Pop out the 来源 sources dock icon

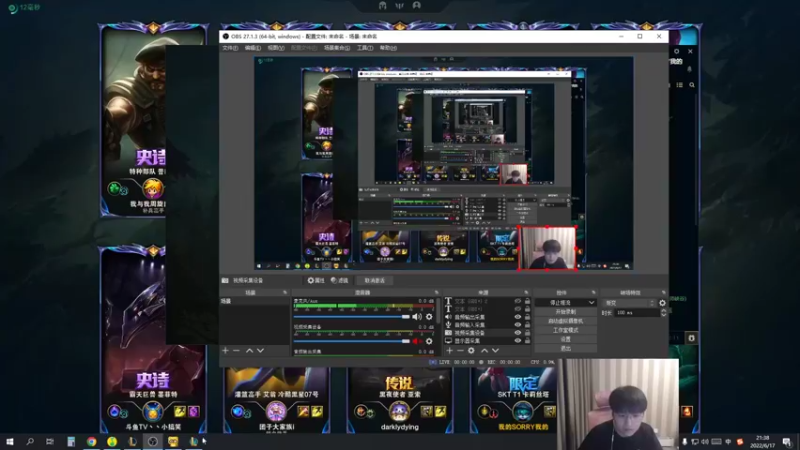point(527,292)
